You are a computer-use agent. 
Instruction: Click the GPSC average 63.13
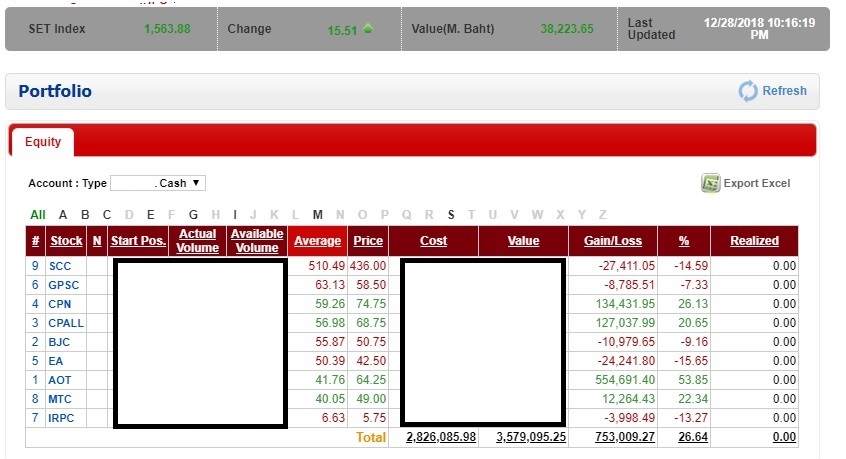coord(330,285)
